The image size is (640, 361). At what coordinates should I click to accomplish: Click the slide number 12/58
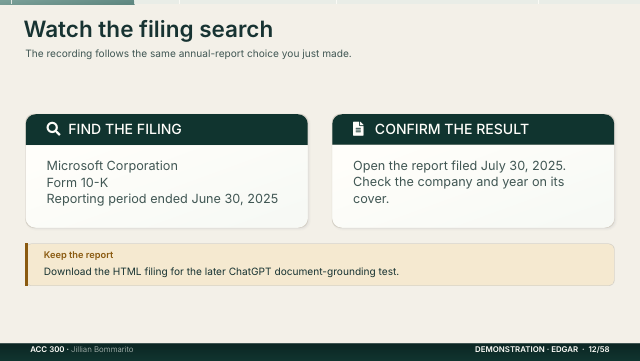click(599, 349)
